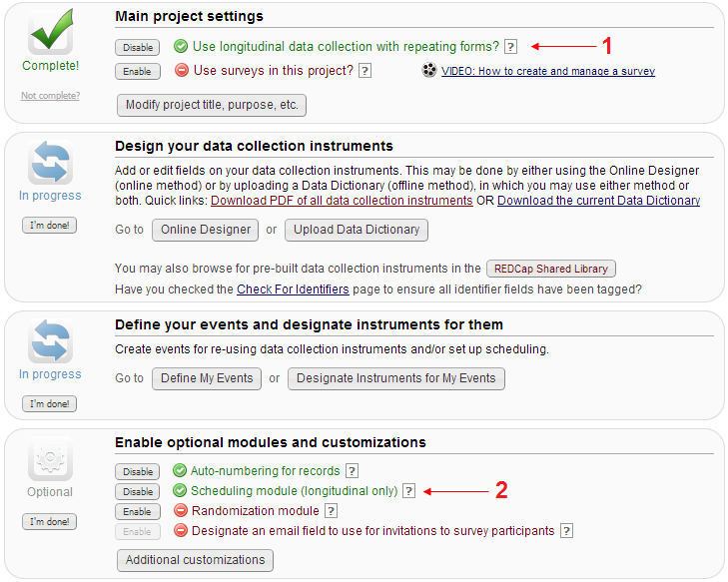Image resolution: width=728 pixels, height=582 pixels.
Task: Click help icon next to longitudinal data collection
Action: pos(511,46)
